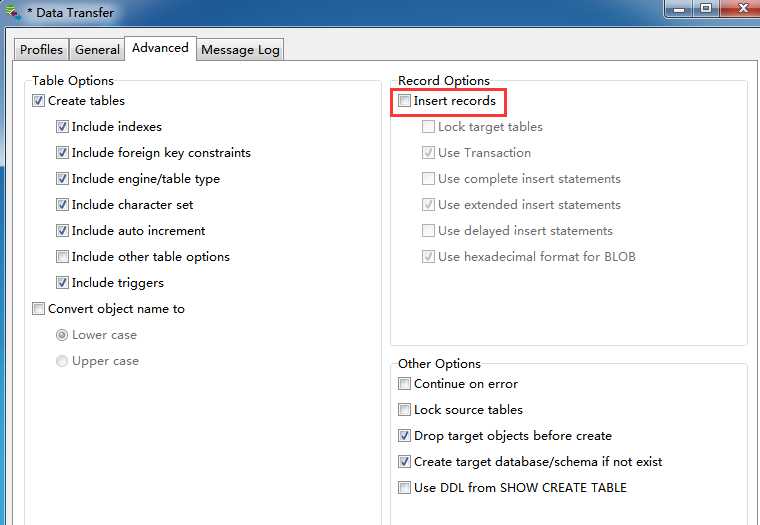
Task: Check Lock source tables
Action: tap(404, 410)
